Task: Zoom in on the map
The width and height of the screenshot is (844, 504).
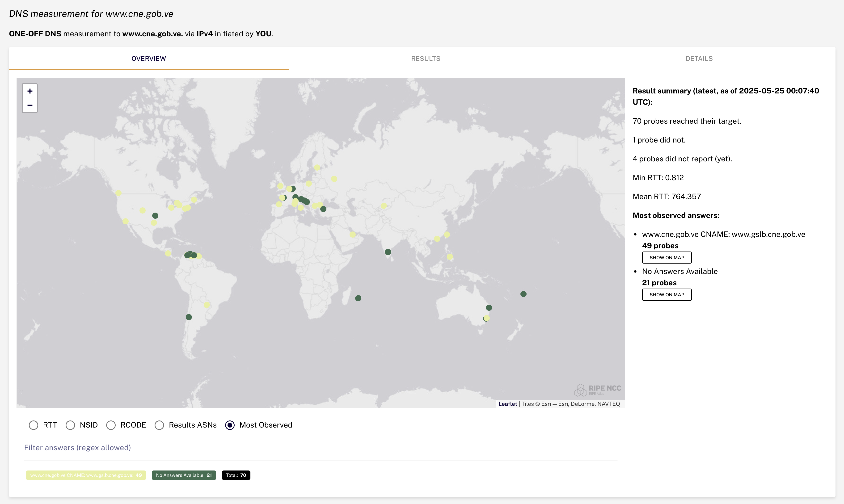Action: point(30,91)
